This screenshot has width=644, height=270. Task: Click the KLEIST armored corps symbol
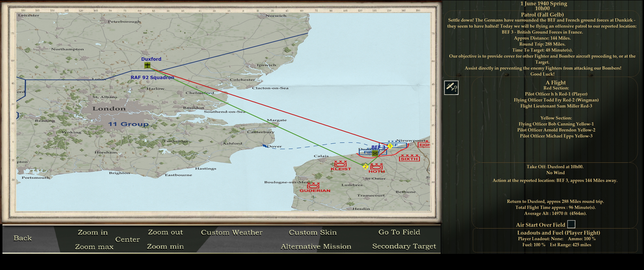(x=340, y=165)
